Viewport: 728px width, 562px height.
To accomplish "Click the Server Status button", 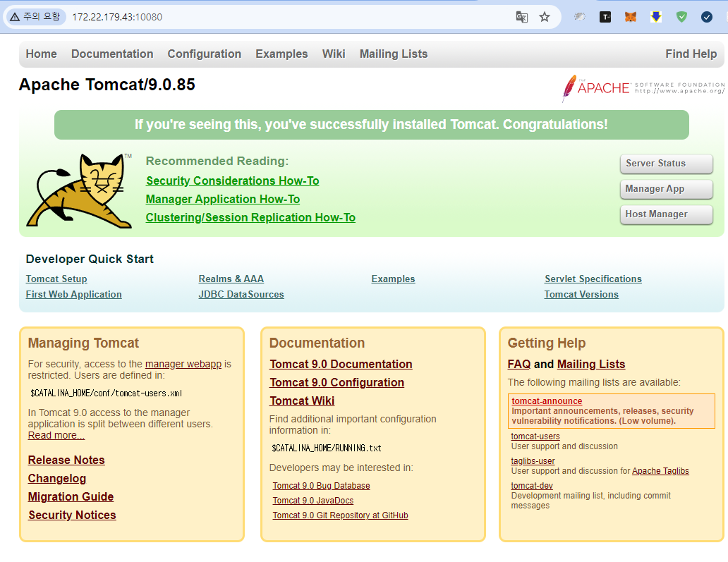I will click(666, 164).
